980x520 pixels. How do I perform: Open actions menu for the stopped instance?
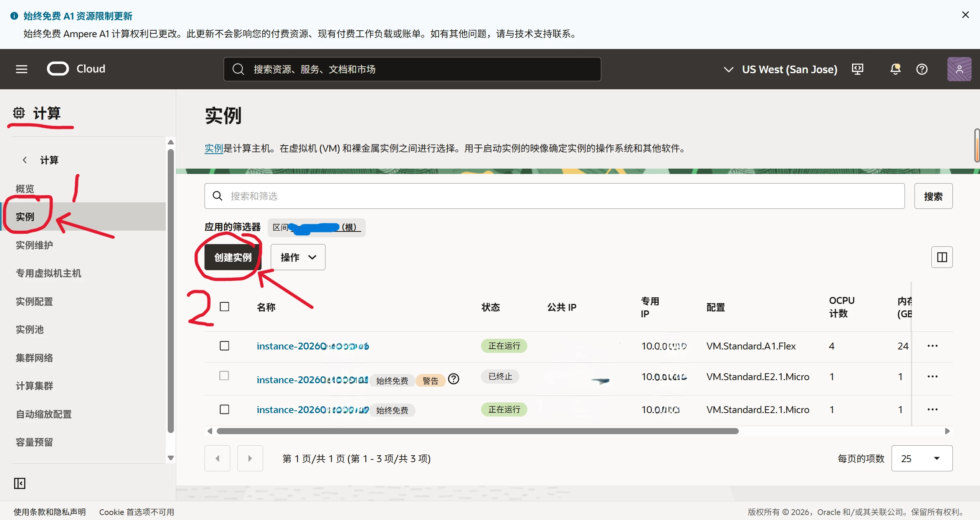pos(932,376)
